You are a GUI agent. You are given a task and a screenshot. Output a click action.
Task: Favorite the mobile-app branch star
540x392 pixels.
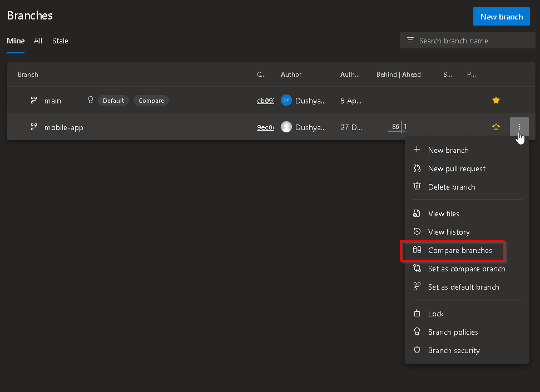(496, 127)
